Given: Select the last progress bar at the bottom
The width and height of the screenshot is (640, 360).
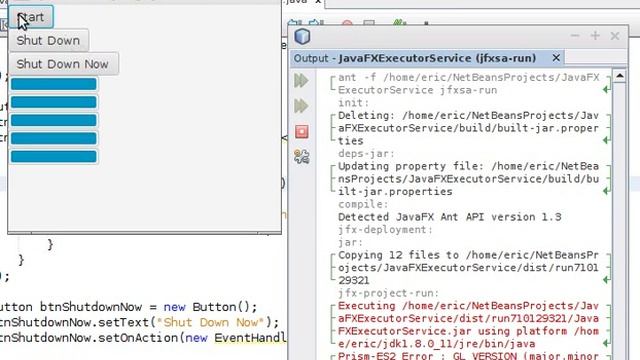Looking at the screenshot, I should pos(54,156).
